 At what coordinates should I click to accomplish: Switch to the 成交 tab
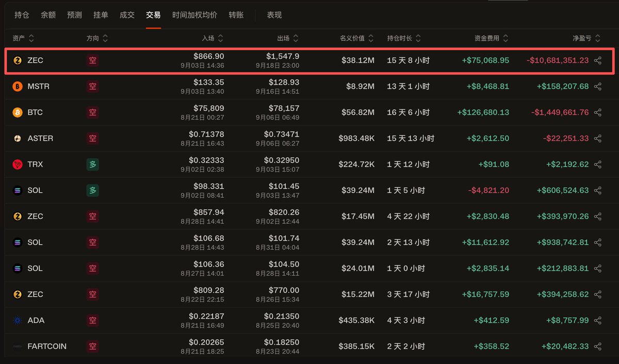127,15
